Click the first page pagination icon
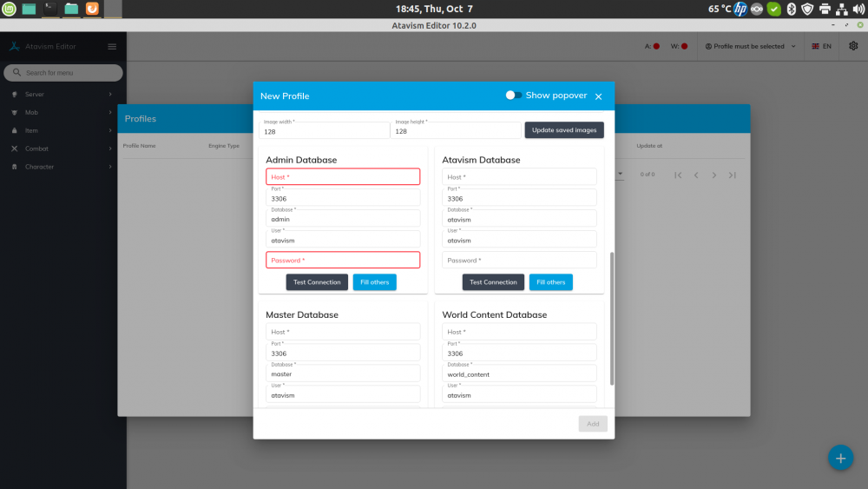 pos(679,175)
